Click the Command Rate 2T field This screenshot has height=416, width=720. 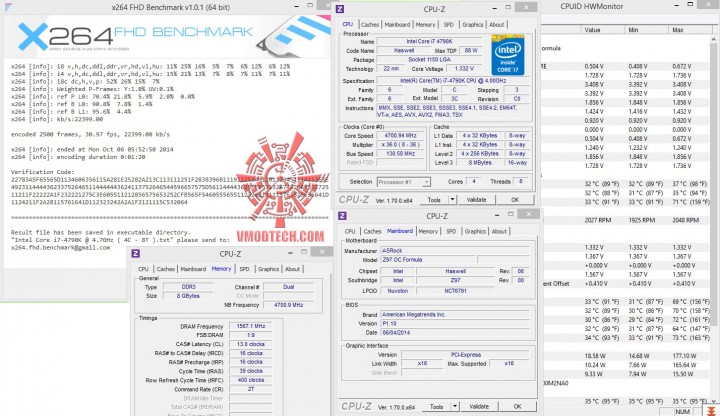(x=251, y=389)
